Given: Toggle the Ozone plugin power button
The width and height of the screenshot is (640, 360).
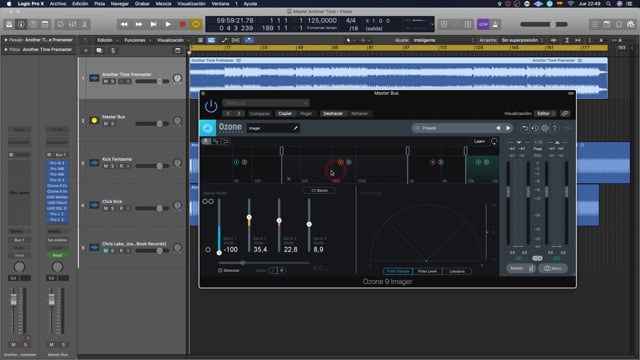Looking at the screenshot, I should 211,107.
